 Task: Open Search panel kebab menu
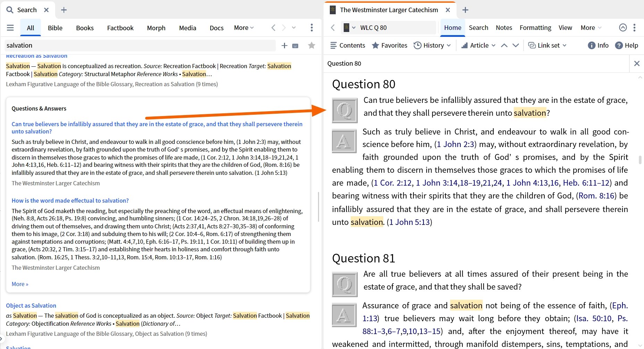(312, 28)
